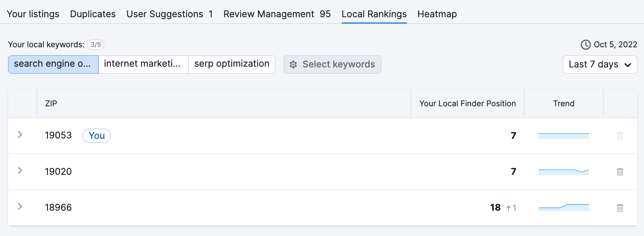Screen dimensions: 644x236
Task: Expand the 19053 ZIP row
Action: (x=20, y=135)
